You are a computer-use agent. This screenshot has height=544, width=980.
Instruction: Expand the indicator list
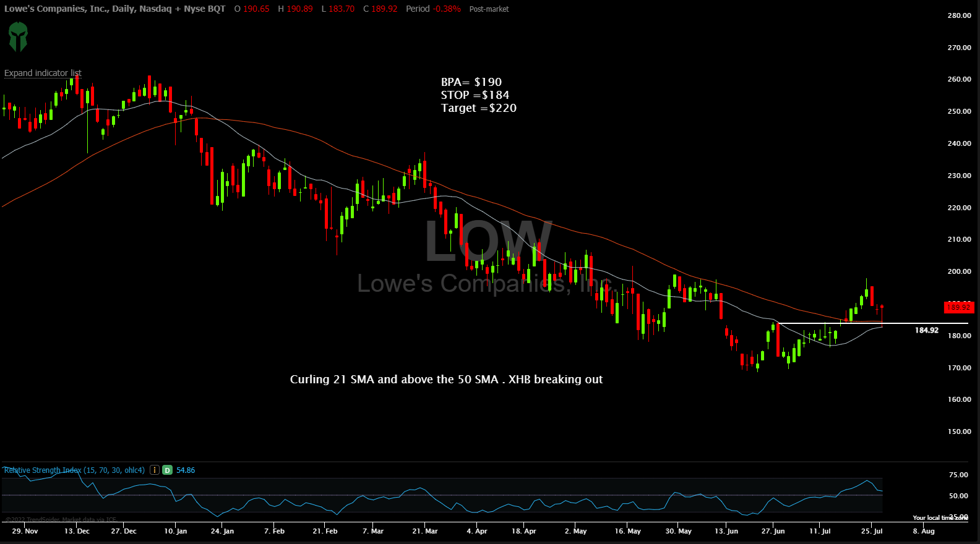coord(43,73)
